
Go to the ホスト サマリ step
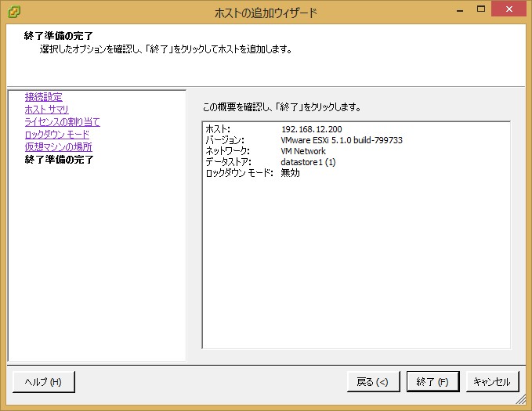(x=46, y=110)
